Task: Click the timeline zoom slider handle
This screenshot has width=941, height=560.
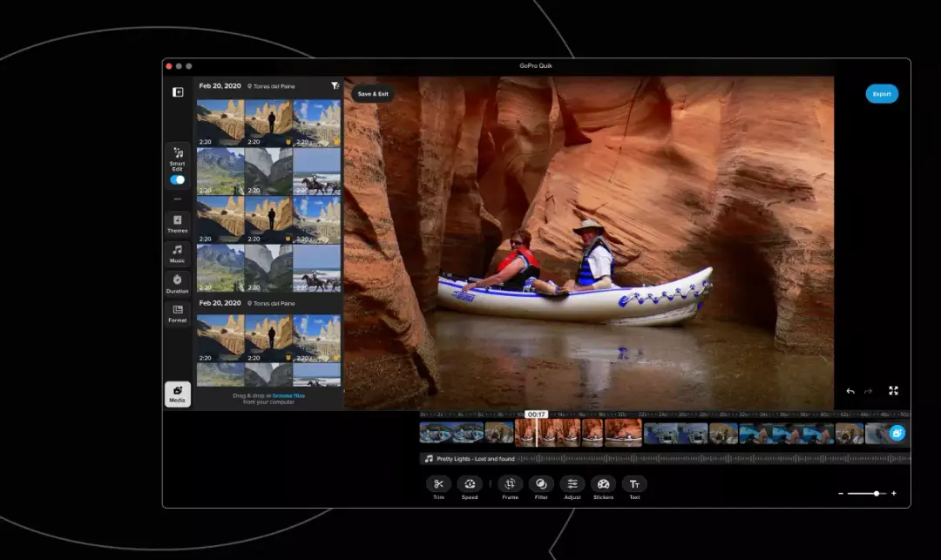Action: [877, 494]
